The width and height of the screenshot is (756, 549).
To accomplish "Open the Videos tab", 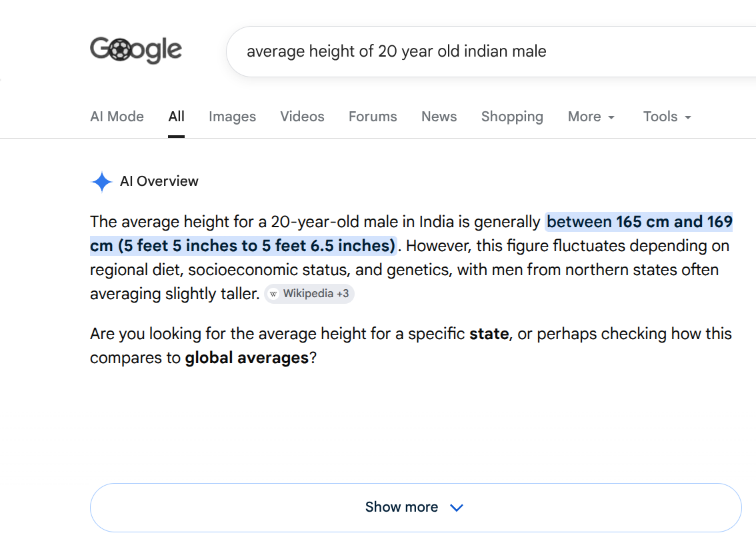I will (302, 117).
